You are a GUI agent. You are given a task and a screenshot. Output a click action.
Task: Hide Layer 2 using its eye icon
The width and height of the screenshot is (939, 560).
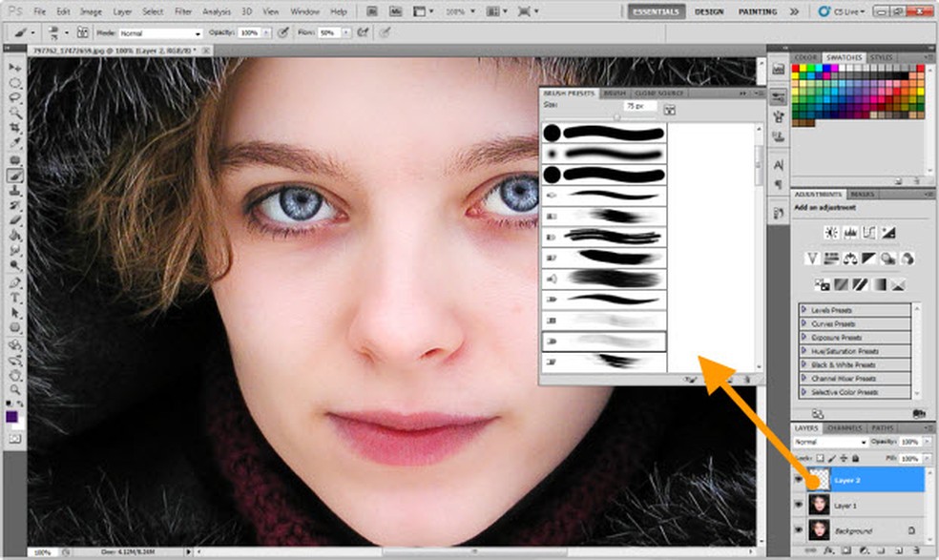click(799, 481)
